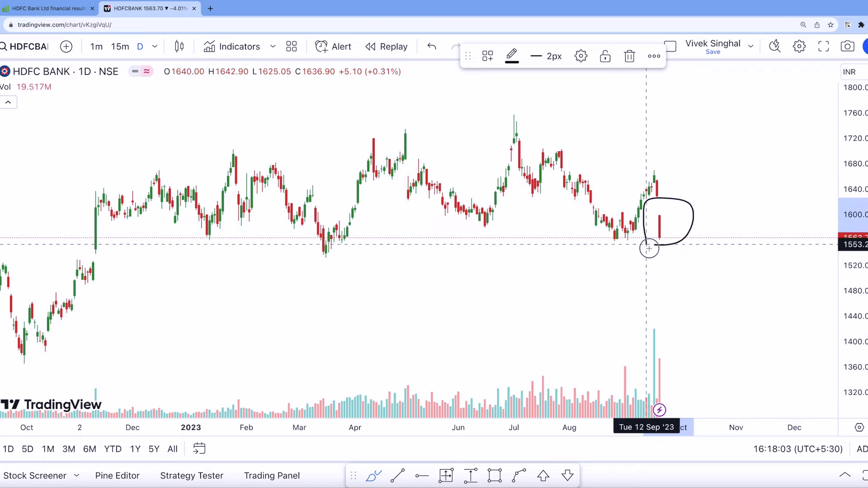Set range to 5D
The width and height of the screenshot is (868, 488).
[28, 449]
